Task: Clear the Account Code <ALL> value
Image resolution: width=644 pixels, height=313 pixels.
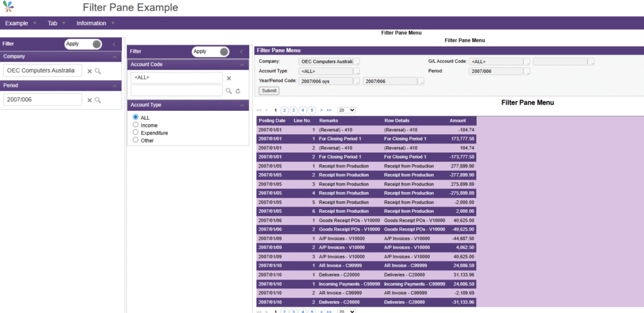Action: coord(229,78)
